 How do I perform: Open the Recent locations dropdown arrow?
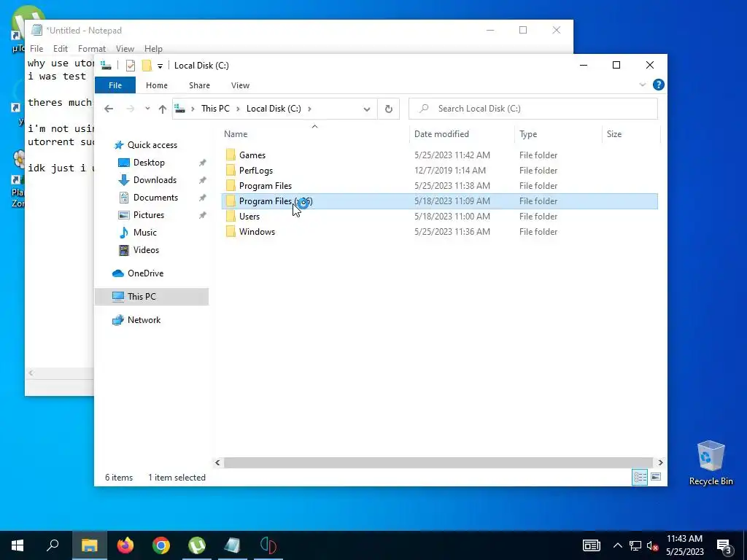point(147,109)
